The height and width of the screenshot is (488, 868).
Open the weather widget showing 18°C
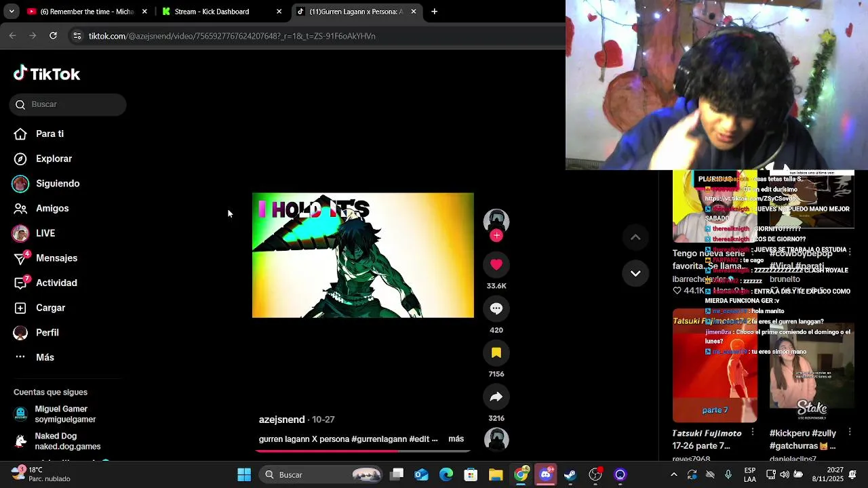click(x=41, y=474)
